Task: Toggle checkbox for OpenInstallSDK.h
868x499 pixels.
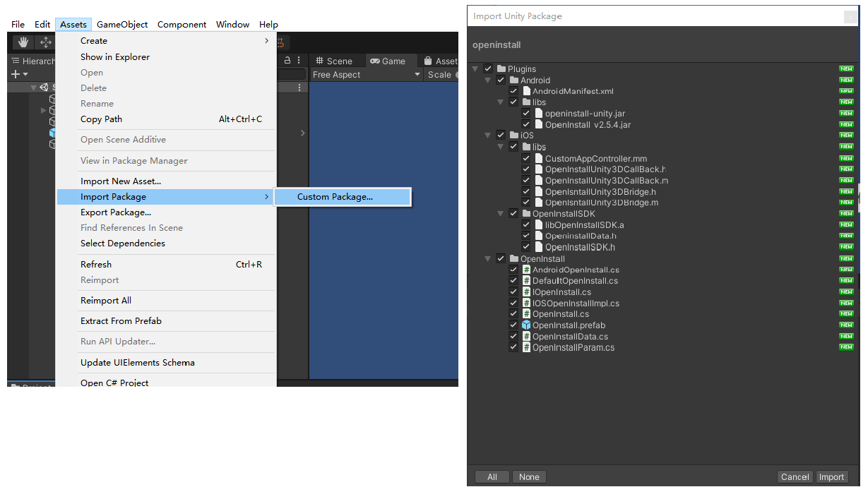Action: pos(526,247)
